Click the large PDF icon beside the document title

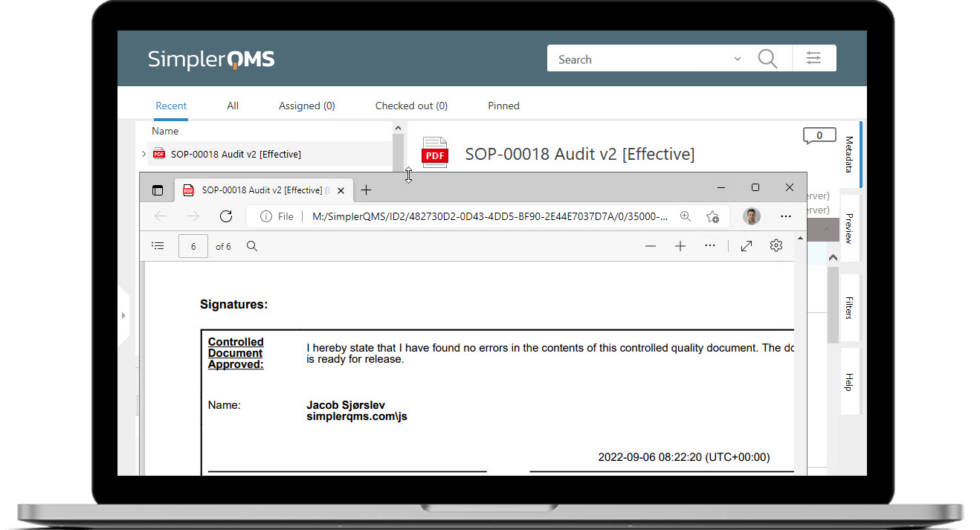point(435,152)
